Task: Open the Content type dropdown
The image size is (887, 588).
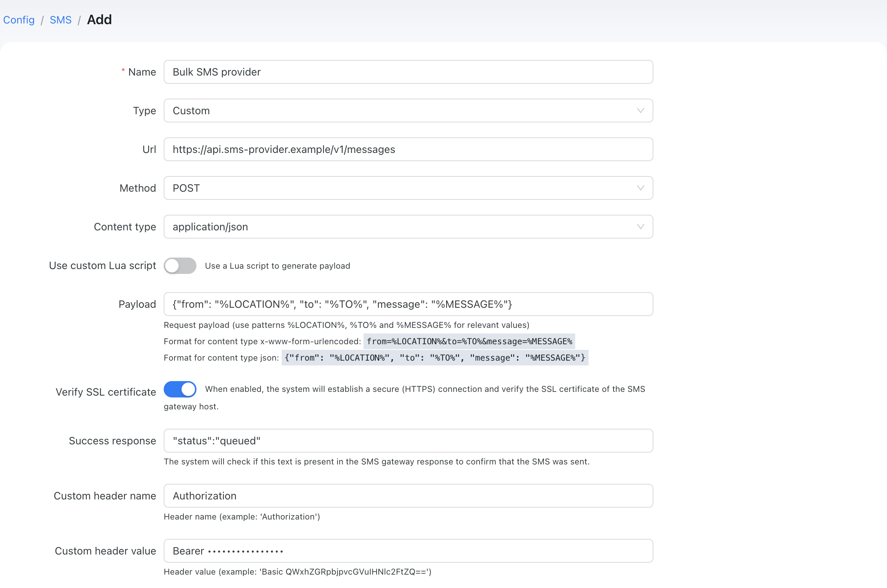Action: point(408,227)
